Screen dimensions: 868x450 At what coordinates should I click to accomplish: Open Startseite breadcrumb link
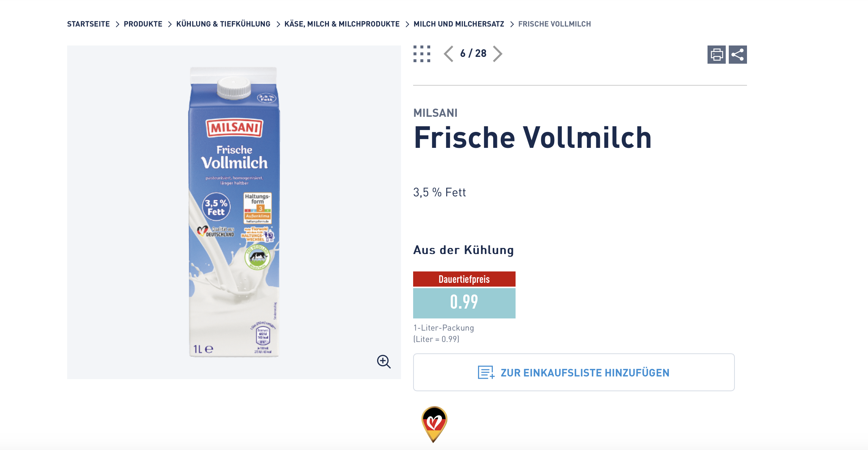pyautogui.click(x=88, y=24)
